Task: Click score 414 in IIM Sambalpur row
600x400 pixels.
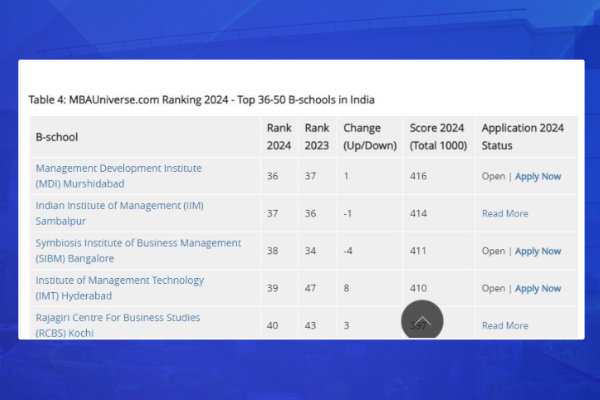Action: point(418,214)
